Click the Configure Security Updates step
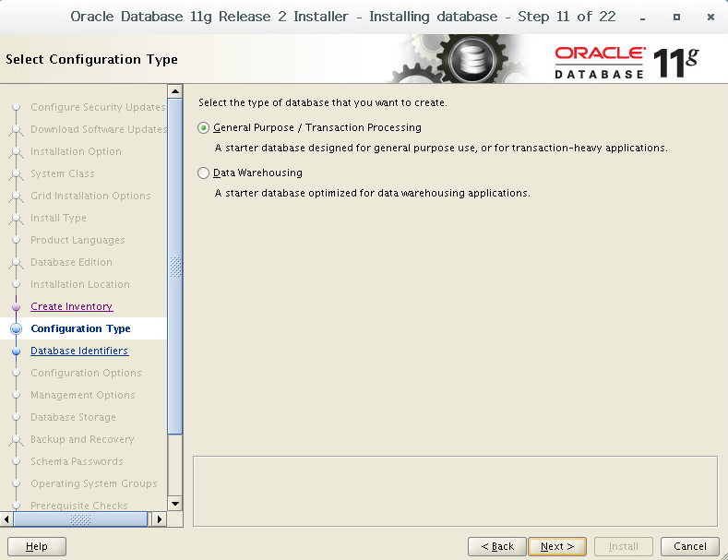Image resolution: width=728 pixels, height=560 pixels. pos(98,107)
